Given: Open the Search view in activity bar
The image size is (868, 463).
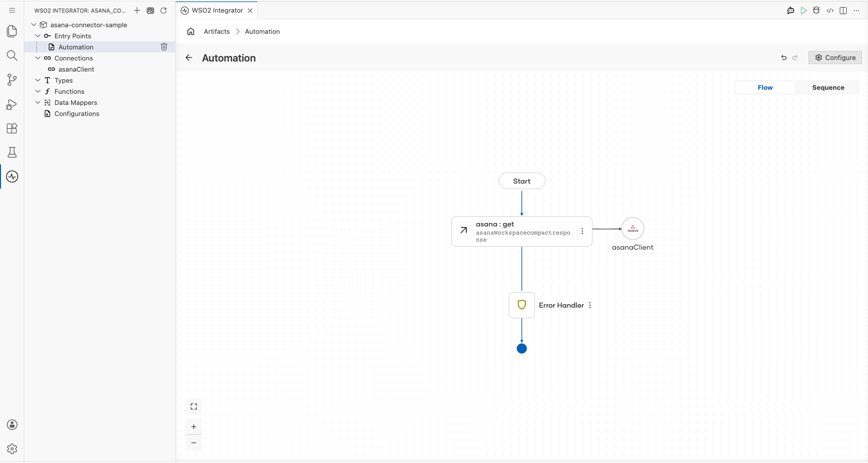Looking at the screenshot, I should pyautogui.click(x=12, y=55).
